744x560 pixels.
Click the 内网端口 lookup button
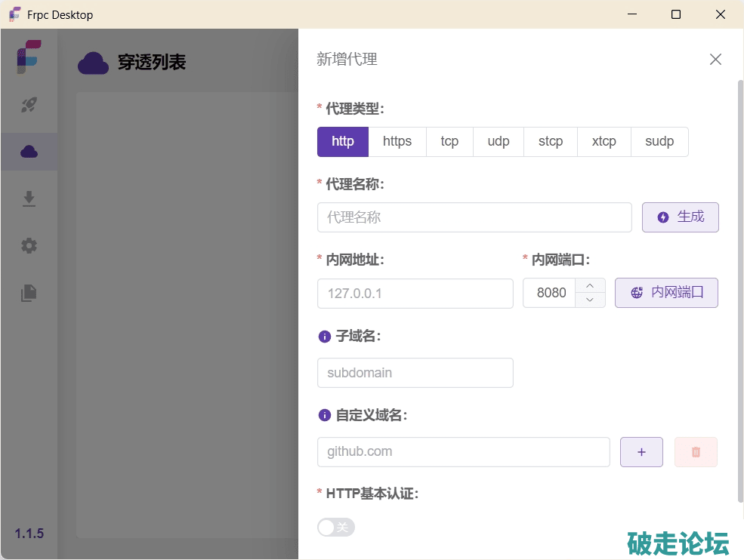pyautogui.click(x=666, y=293)
